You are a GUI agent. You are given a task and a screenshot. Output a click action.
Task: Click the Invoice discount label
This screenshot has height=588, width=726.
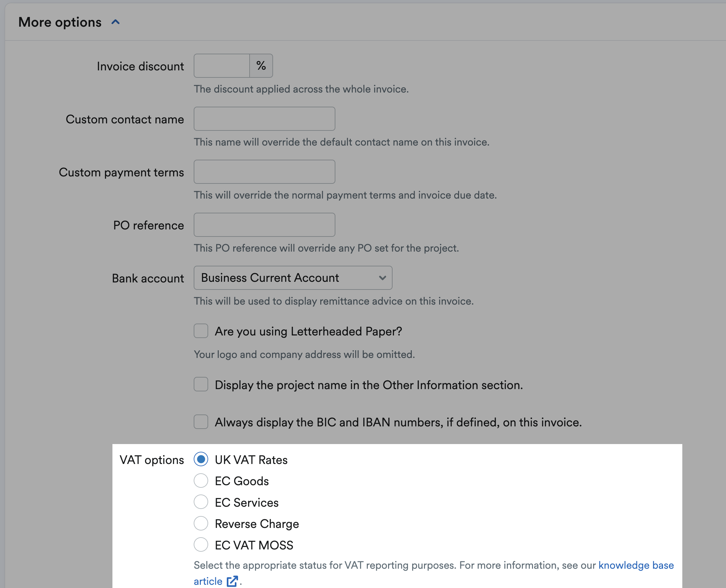tap(140, 67)
